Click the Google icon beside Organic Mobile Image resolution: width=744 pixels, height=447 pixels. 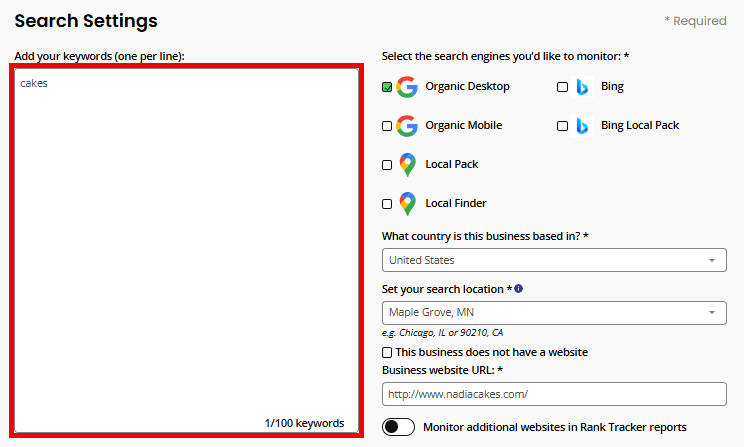(407, 126)
